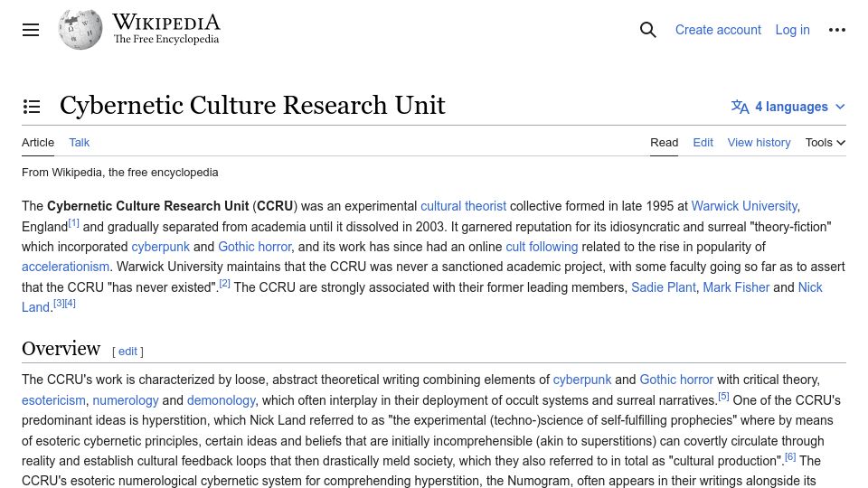The height and width of the screenshot is (488, 868).
Task: Click citation reference [4]
Action: 71,304
